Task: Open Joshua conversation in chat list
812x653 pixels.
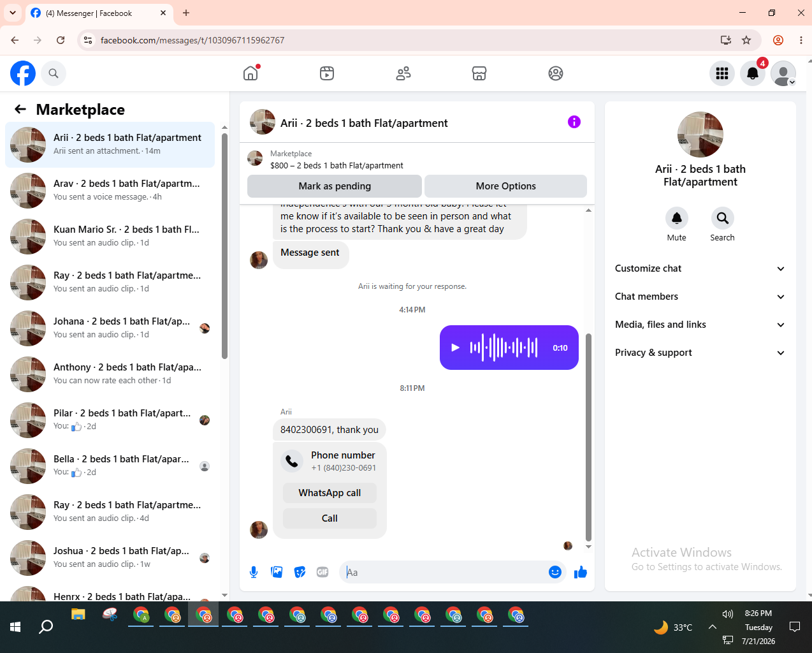Action: 110,558
